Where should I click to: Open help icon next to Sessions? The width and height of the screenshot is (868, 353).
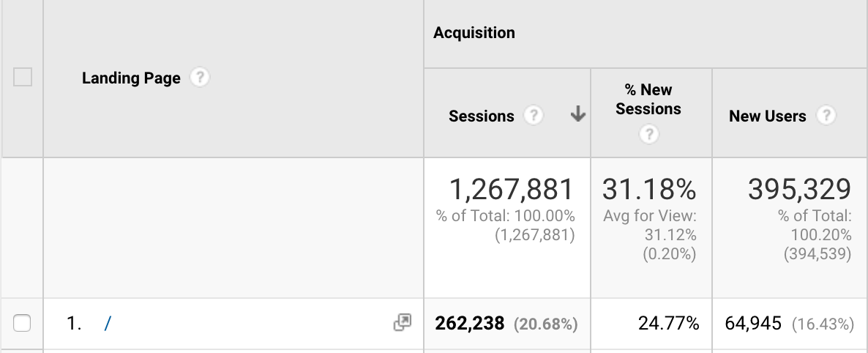pos(533,116)
